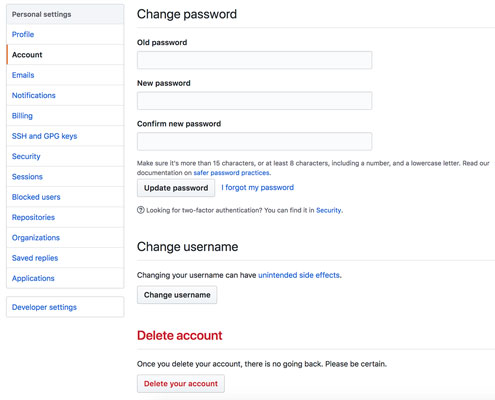
Task: Click the Change username section heading
Action: 187,247
